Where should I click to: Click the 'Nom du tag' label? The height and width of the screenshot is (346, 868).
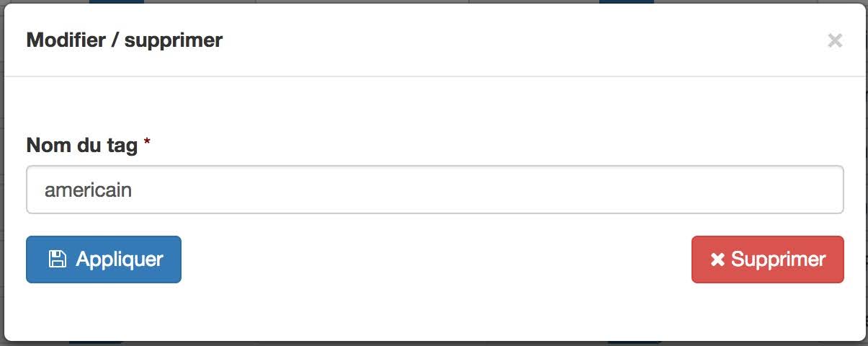pos(82,146)
